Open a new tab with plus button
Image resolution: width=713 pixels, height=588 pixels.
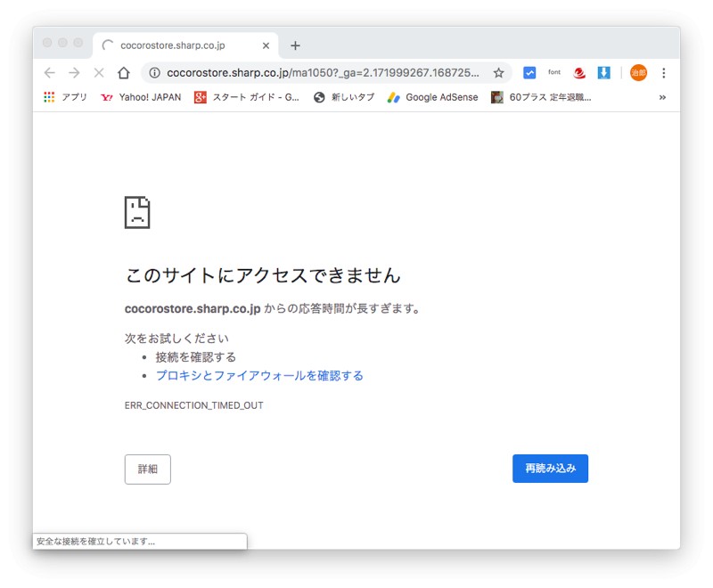(x=295, y=45)
